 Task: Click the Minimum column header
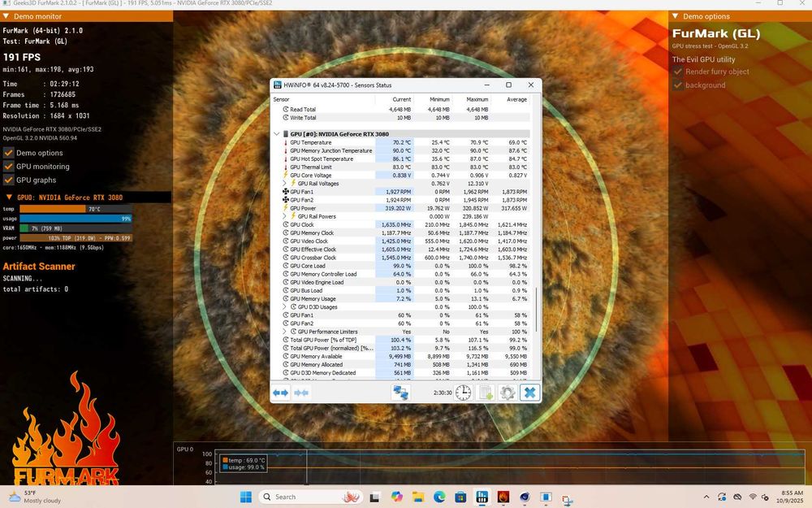(x=439, y=99)
